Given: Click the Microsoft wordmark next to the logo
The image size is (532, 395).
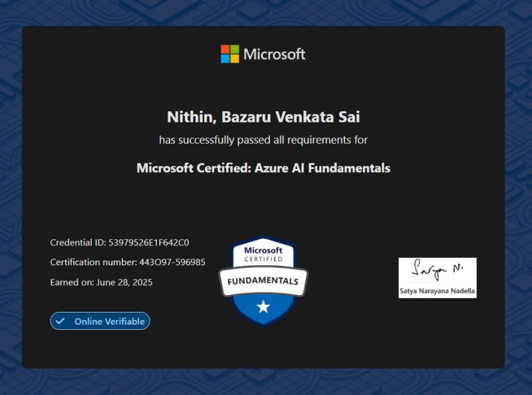Looking at the screenshot, I should pos(275,55).
